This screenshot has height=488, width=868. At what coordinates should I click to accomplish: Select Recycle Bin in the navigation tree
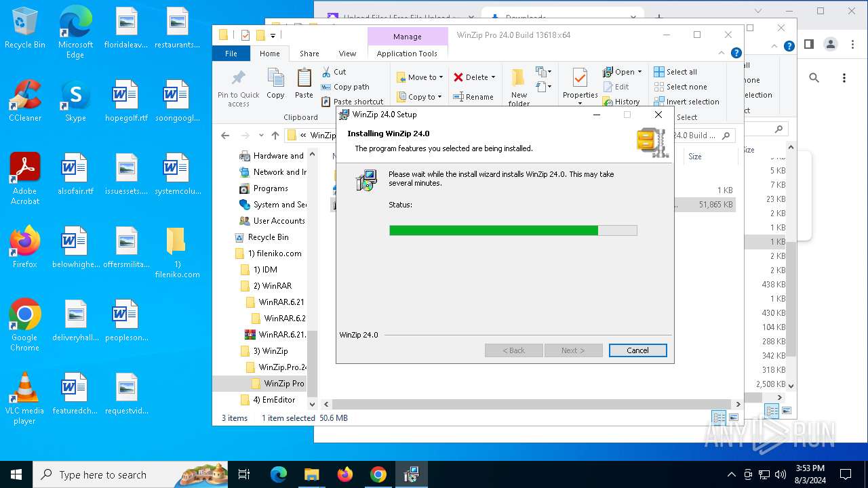[x=261, y=237]
